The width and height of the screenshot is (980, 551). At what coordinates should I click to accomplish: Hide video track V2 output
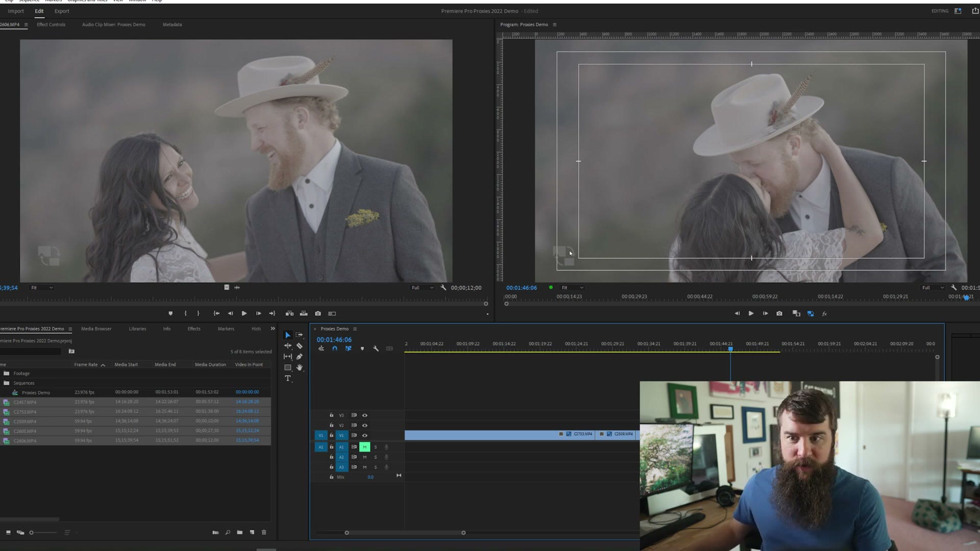[x=364, y=425]
